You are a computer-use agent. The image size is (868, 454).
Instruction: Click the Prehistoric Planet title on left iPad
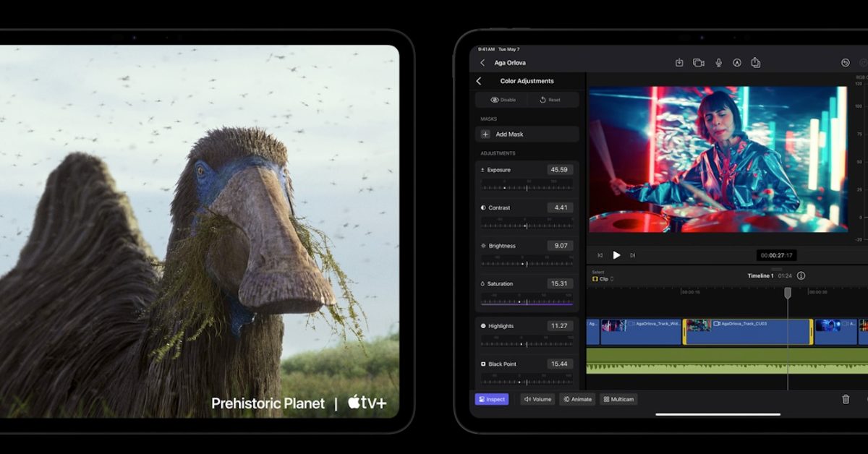pyautogui.click(x=268, y=403)
